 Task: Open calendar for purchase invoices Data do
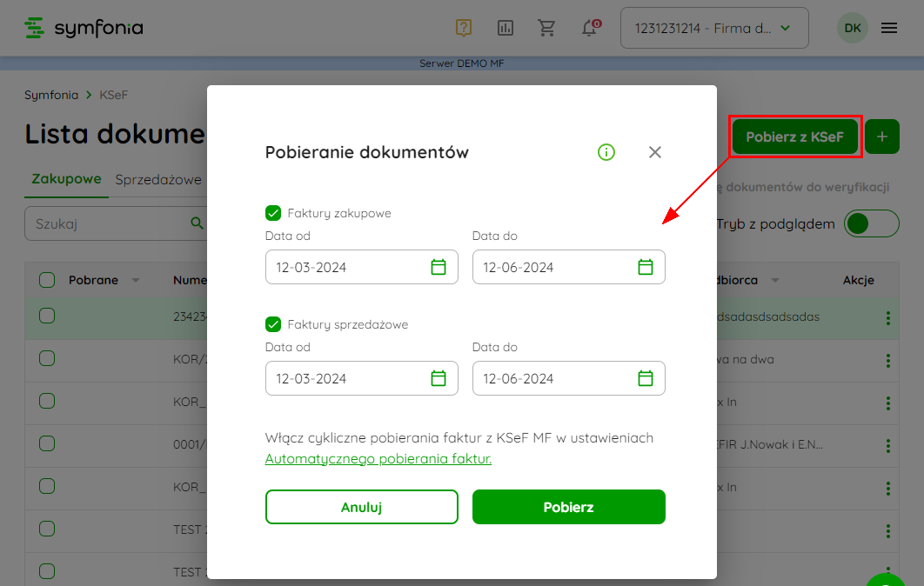(646, 267)
